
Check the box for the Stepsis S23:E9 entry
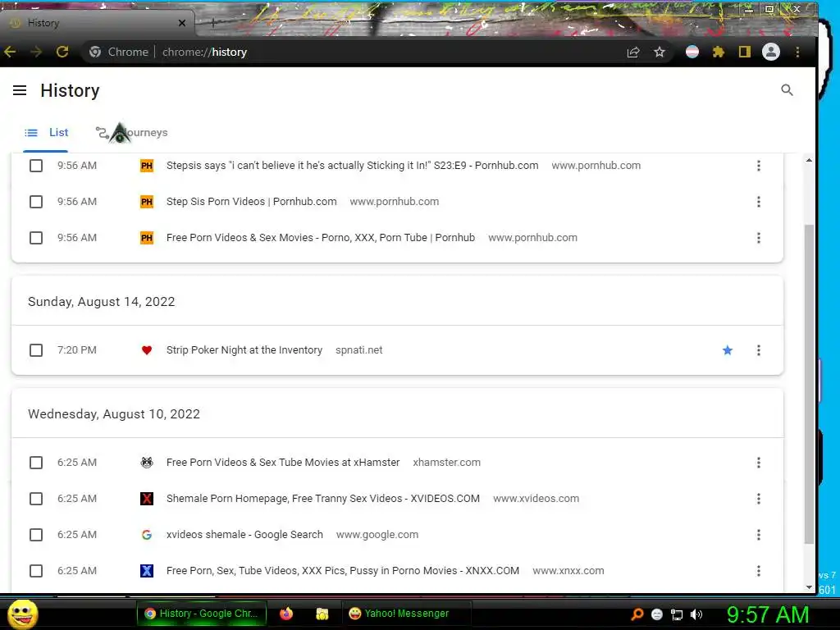point(36,166)
